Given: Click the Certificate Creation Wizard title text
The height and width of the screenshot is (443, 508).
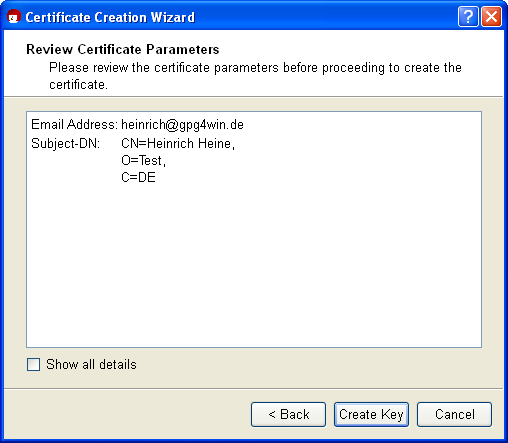Looking at the screenshot, I should (x=110, y=17).
